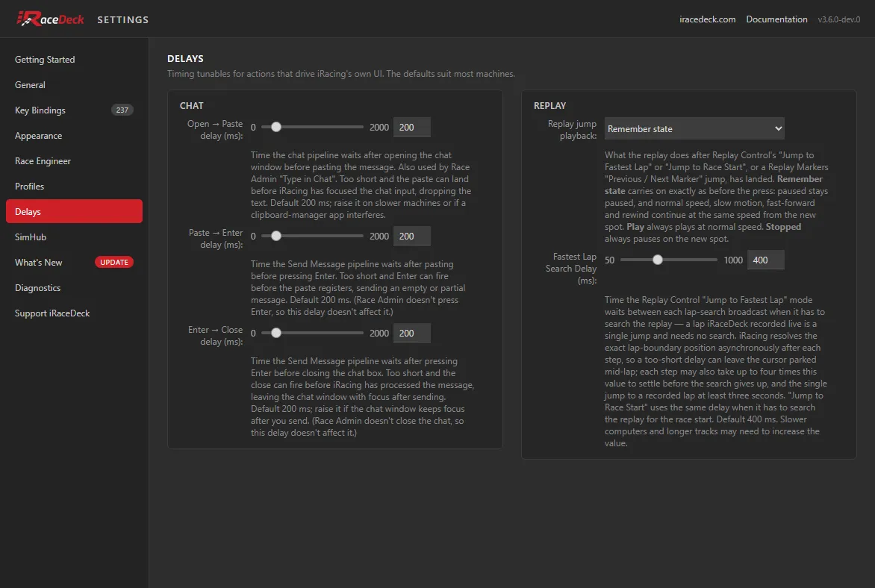Select the Delays sidebar item
875x588 pixels.
pos(74,211)
